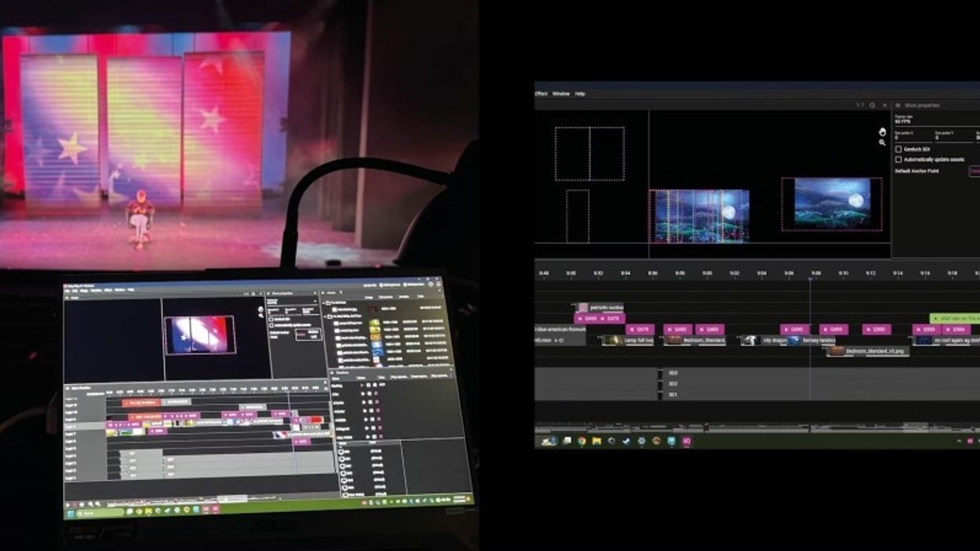The image size is (980, 551).
Task: Select the magnifier zoom tool in the stage view
Action: point(882,143)
